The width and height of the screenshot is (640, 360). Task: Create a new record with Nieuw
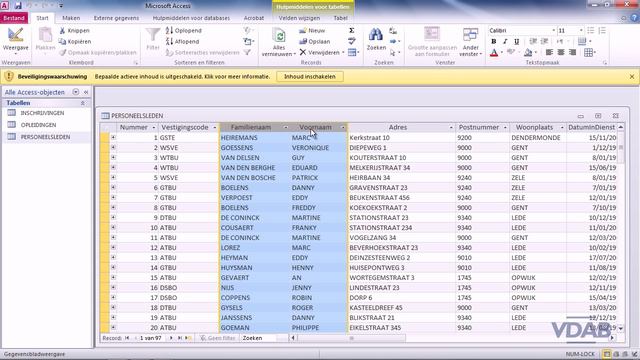[312, 31]
